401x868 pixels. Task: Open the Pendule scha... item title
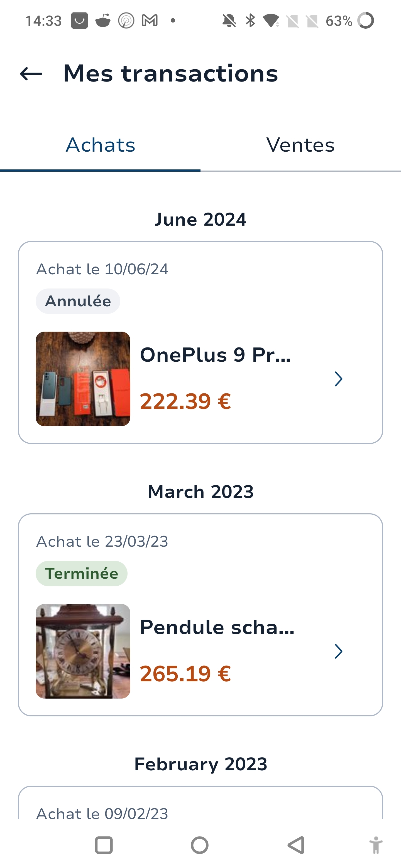pos(217,627)
